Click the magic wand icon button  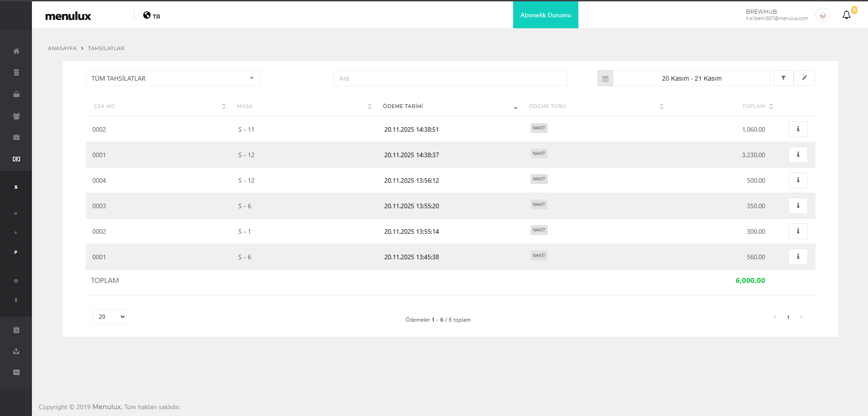pyautogui.click(x=804, y=78)
